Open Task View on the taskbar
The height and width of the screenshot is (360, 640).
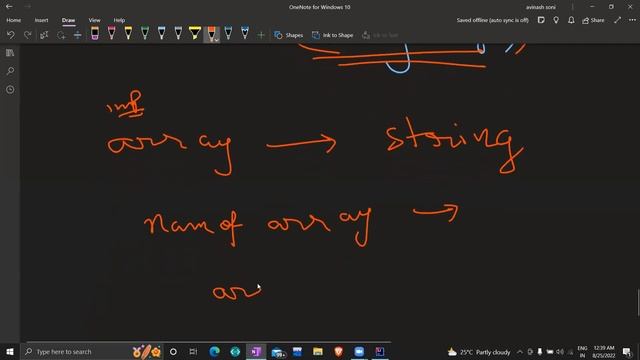(x=193, y=351)
